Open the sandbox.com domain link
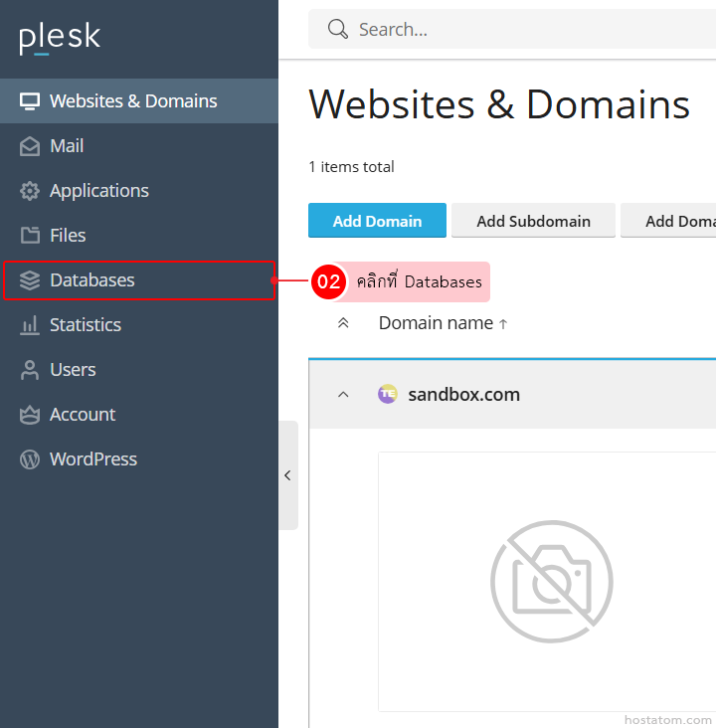Viewport: 716px width, 728px height. click(x=463, y=395)
